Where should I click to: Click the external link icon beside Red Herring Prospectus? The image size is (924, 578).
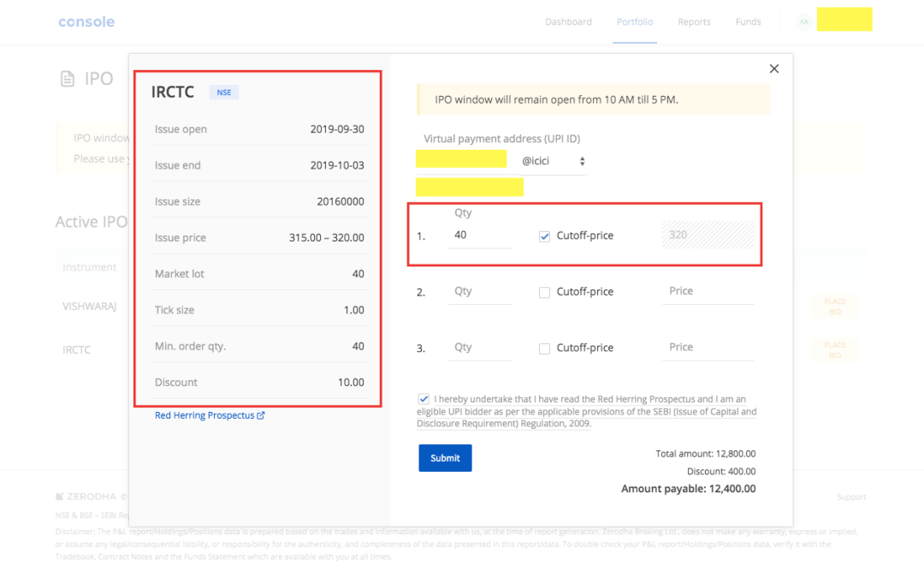pos(260,415)
